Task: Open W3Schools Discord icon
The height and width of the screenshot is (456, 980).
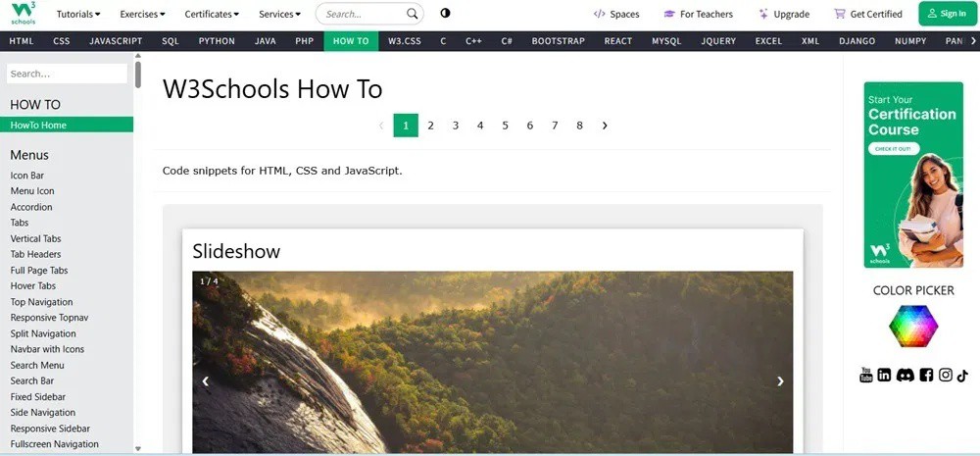Action: (905, 375)
